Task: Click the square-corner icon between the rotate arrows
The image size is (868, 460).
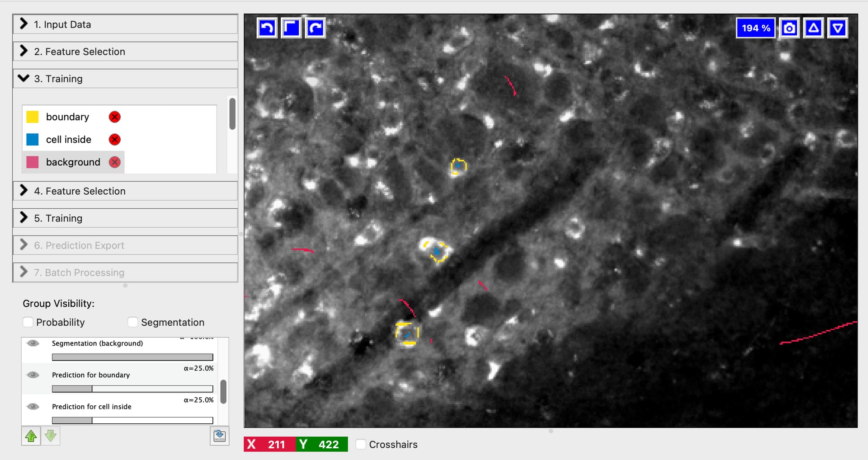Action: click(291, 28)
